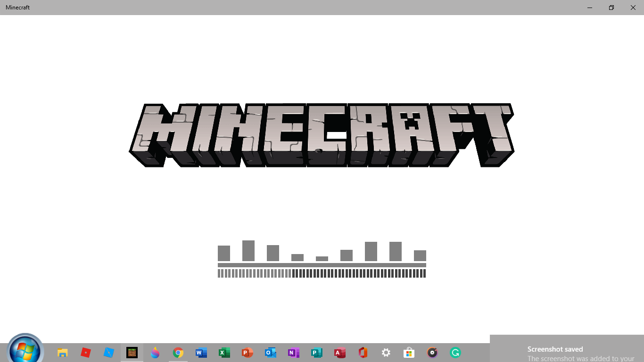Launch Microsoft Excel from the taskbar

pos(224,353)
